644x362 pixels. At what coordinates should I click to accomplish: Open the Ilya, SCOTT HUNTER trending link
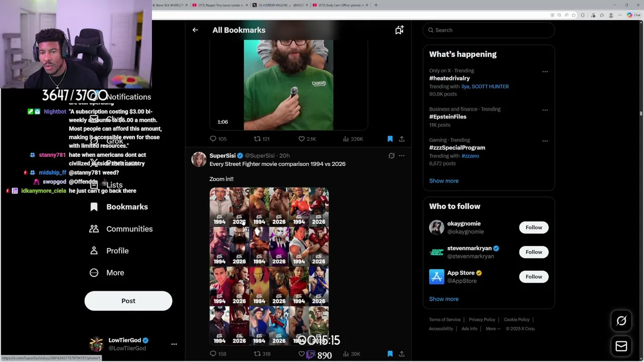pyautogui.click(x=485, y=86)
